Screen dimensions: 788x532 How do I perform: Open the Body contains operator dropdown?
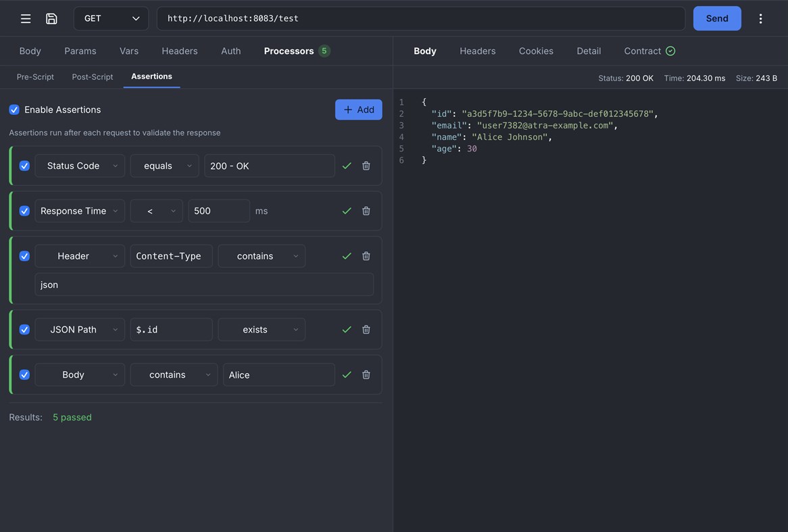coord(174,375)
